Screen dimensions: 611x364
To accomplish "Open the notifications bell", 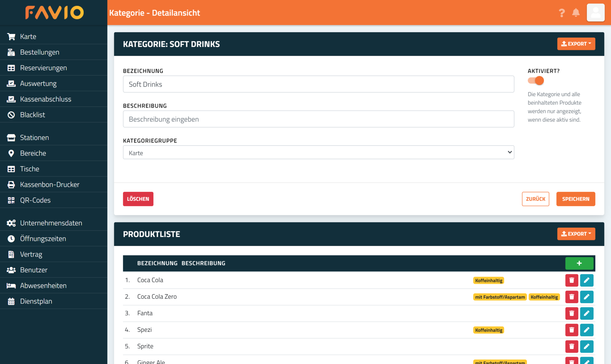I will 576,13.
